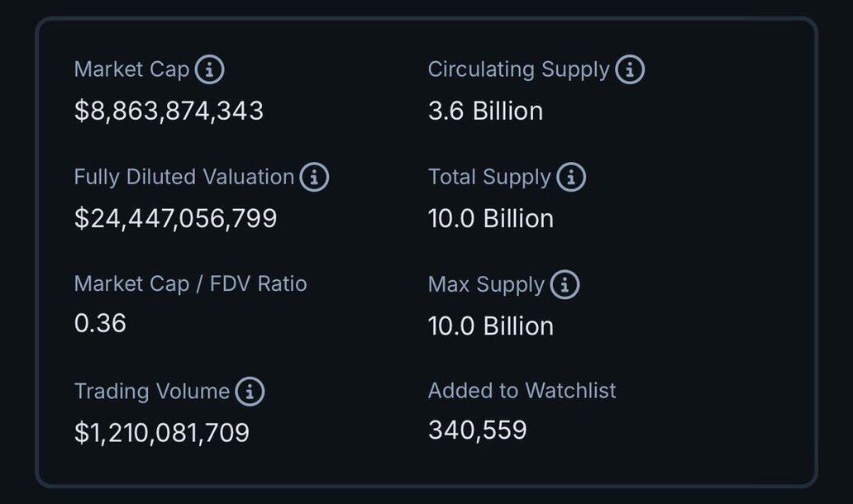Click the 340,559 watchlist count
The width and height of the screenshot is (853, 504).
point(477,430)
